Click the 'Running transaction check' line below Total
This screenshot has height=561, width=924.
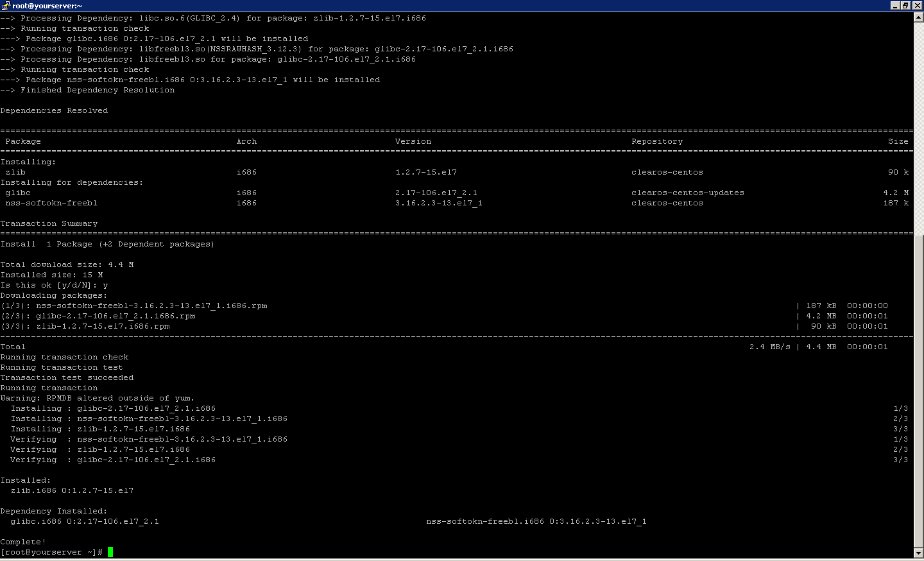(64, 357)
